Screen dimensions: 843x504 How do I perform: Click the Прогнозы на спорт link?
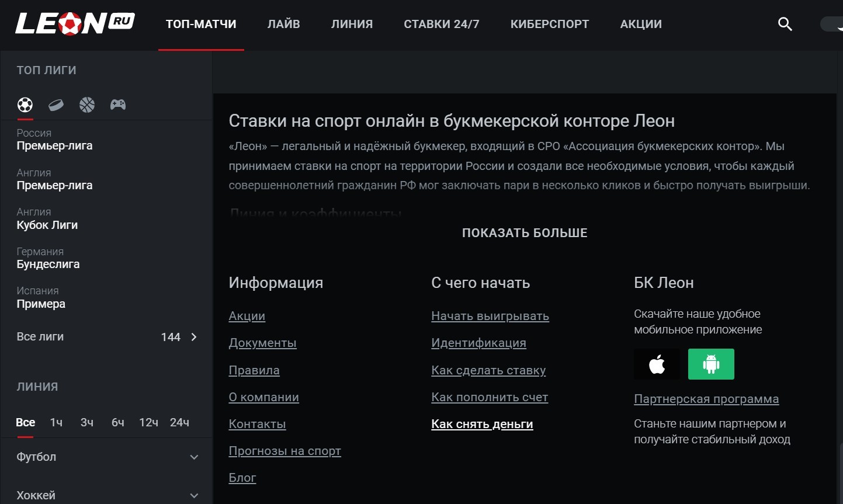pos(285,451)
